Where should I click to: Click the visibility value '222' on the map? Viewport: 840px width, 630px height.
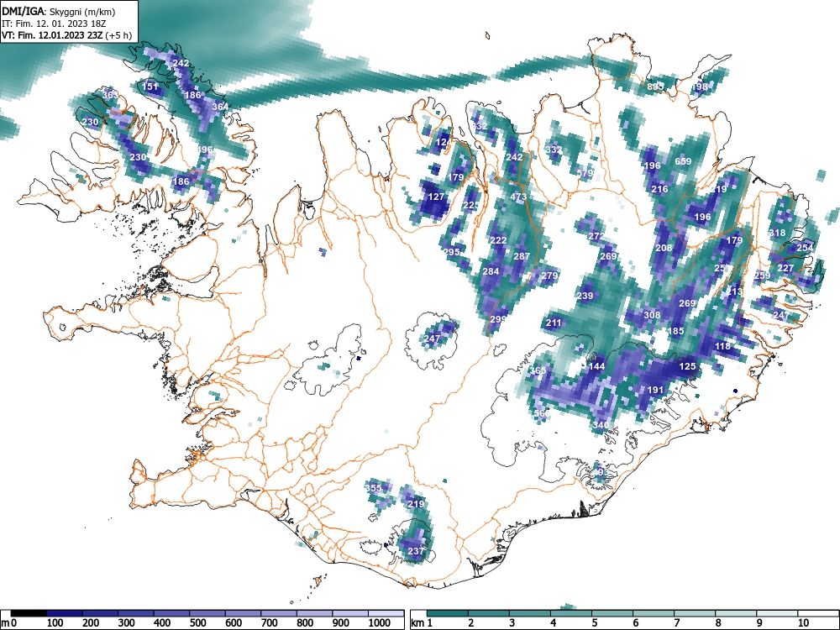pos(498,240)
